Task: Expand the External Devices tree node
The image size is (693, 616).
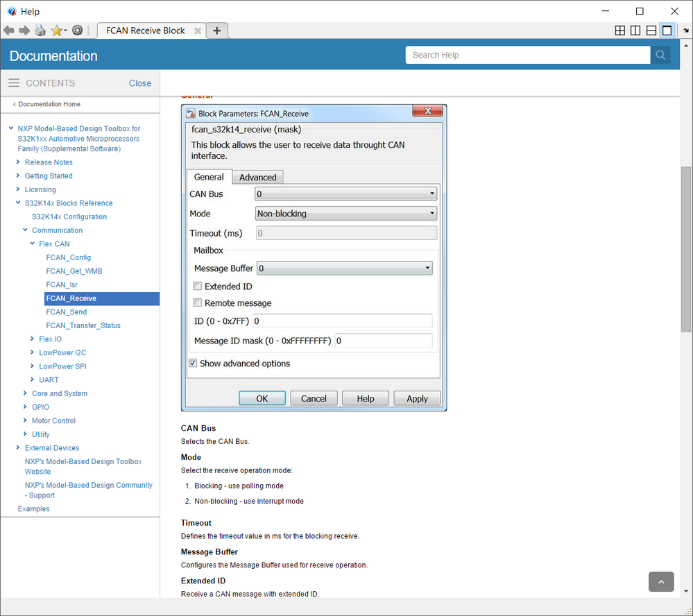Action: click(18, 447)
